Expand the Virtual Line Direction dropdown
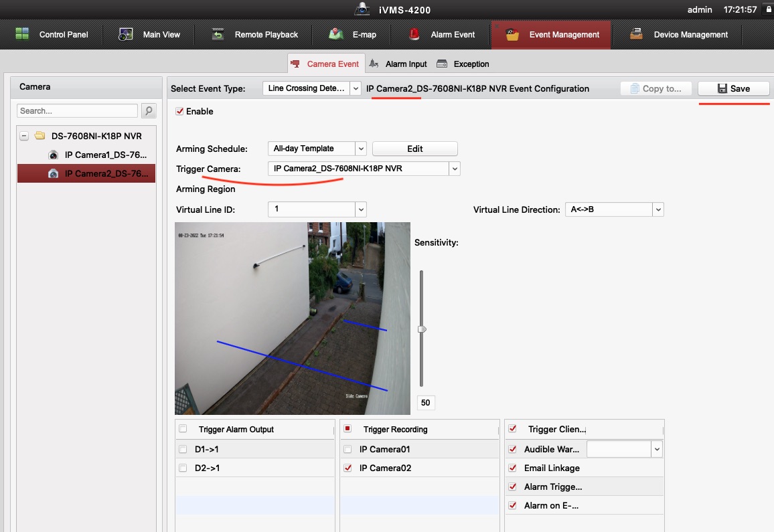 click(x=658, y=209)
